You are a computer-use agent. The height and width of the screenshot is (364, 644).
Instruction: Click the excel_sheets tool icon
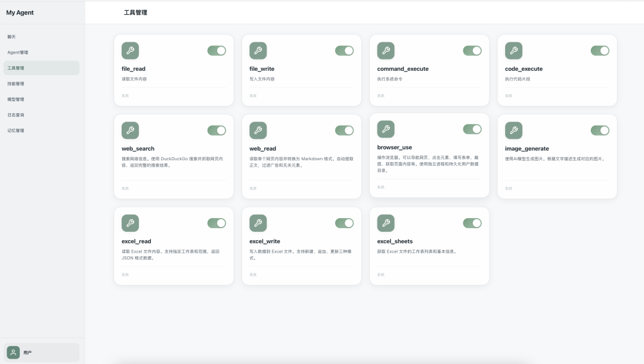click(386, 223)
